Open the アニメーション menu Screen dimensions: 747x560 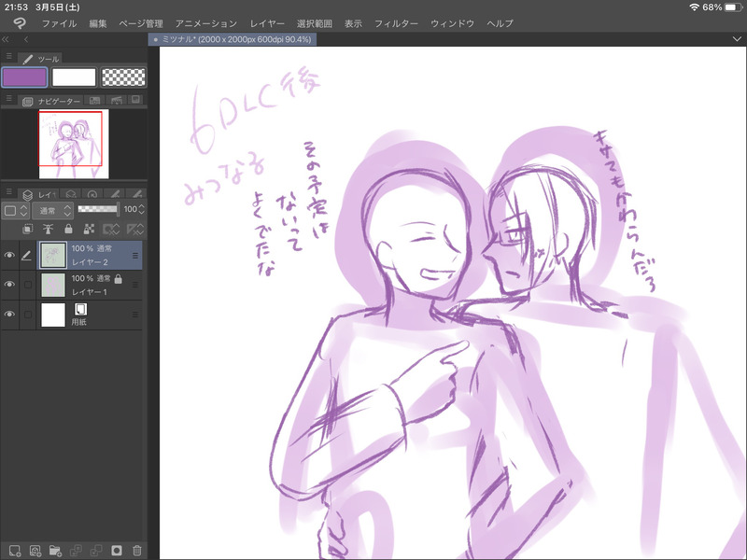pyautogui.click(x=205, y=23)
